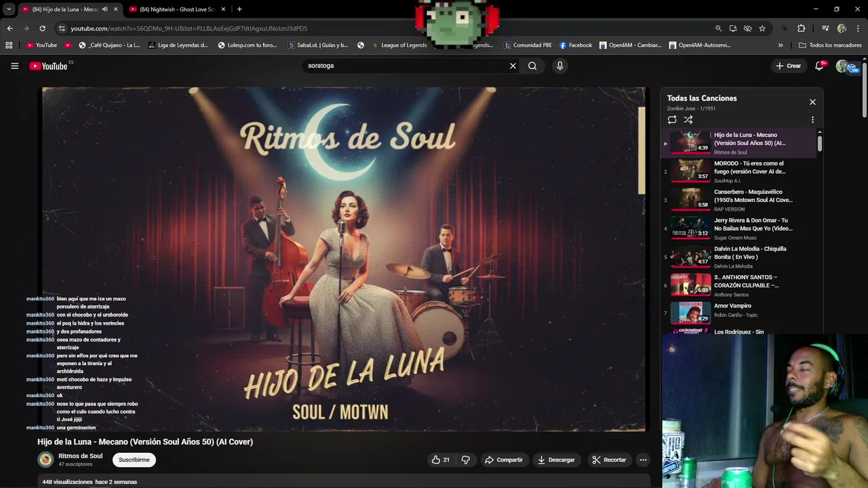This screenshot has width=868, height=488.
Task: Reload the page
Action: point(42,28)
